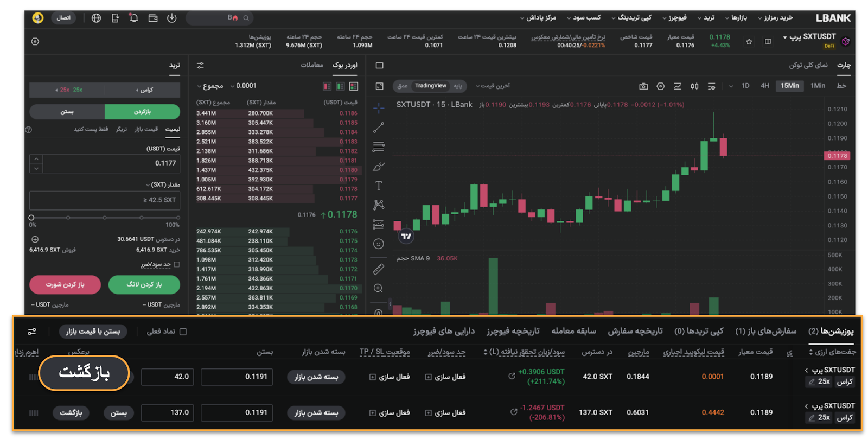The width and height of the screenshot is (868, 439).
Task: Switch to نمای کلی توکن tab
Action: coord(808,65)
